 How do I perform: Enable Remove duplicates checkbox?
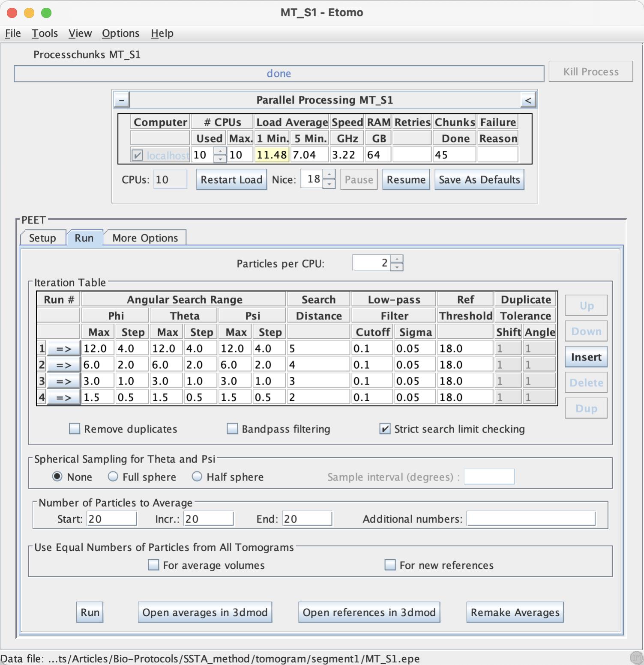(x=75, y=429)
